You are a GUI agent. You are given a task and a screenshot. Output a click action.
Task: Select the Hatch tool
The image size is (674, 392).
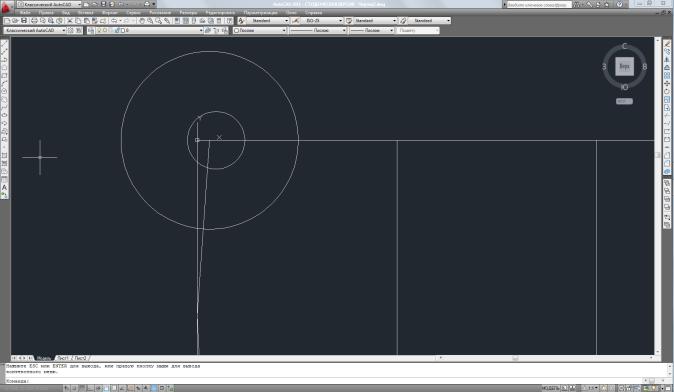(4, 155)
